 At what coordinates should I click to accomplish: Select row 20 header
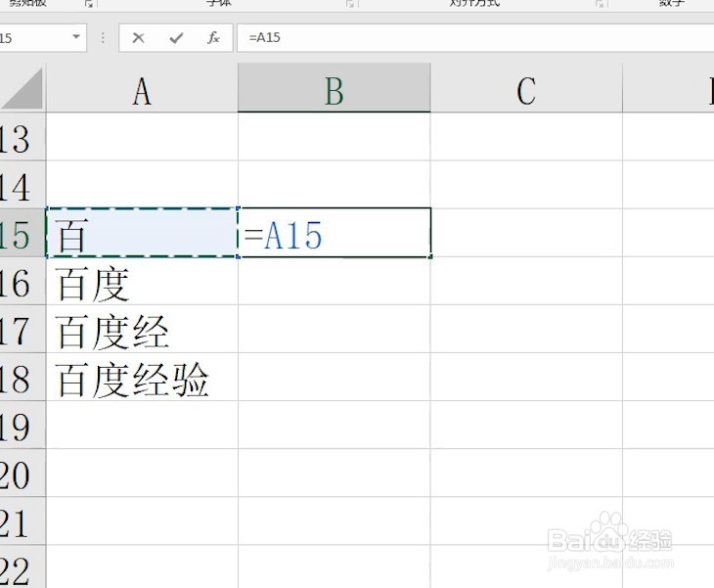pyautogui.click(x=22, y=474)
